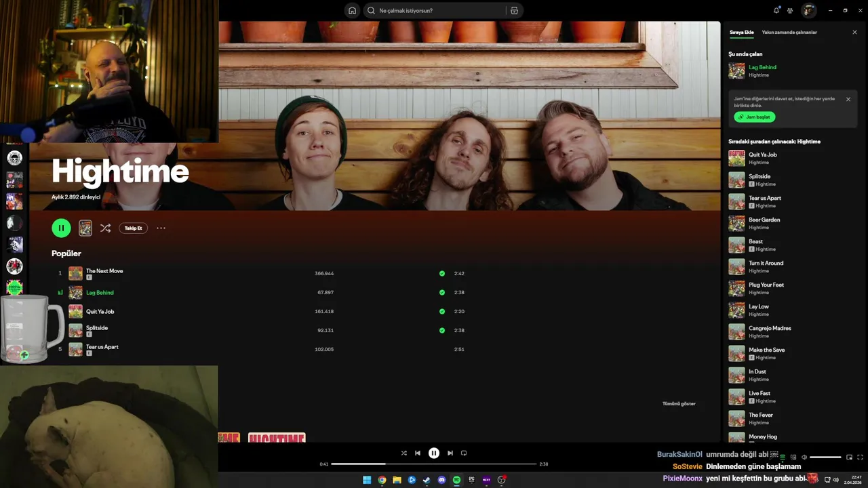Viewport: 868px width, 488px height.
Task: Open more options for Hightime artist
Action: click(x=161, y=228)
